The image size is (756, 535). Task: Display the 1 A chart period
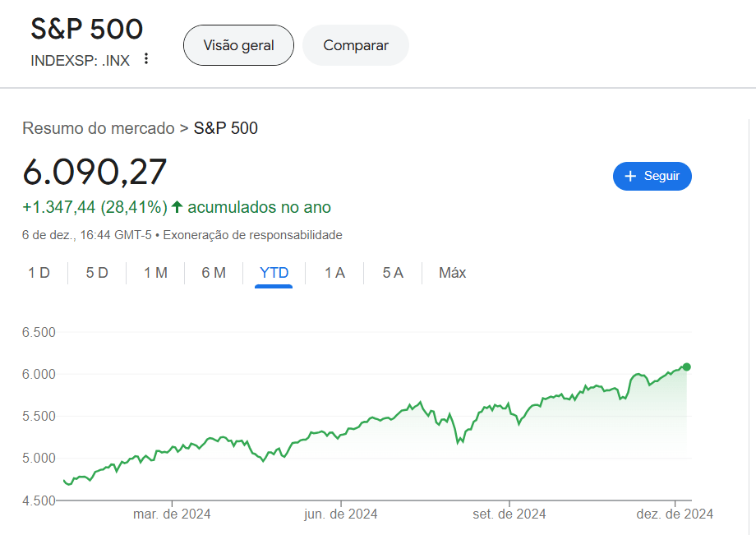coord(334,273)
